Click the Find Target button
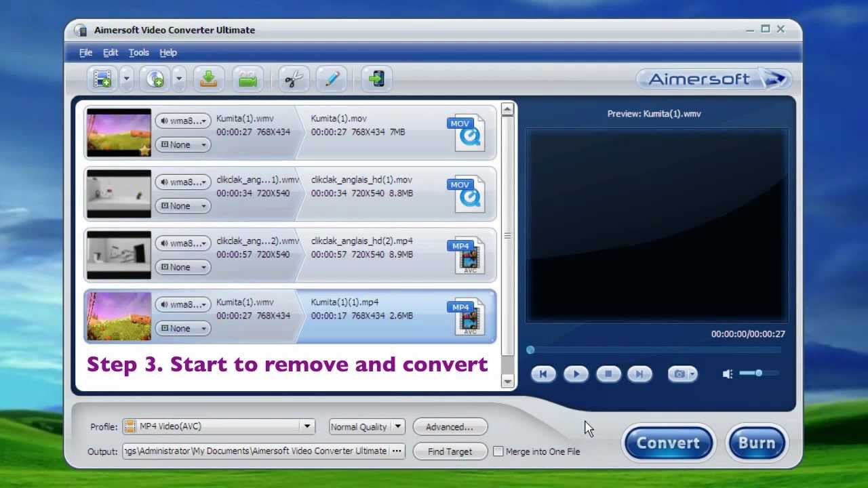The image size is (868, 488). (450, 451)
